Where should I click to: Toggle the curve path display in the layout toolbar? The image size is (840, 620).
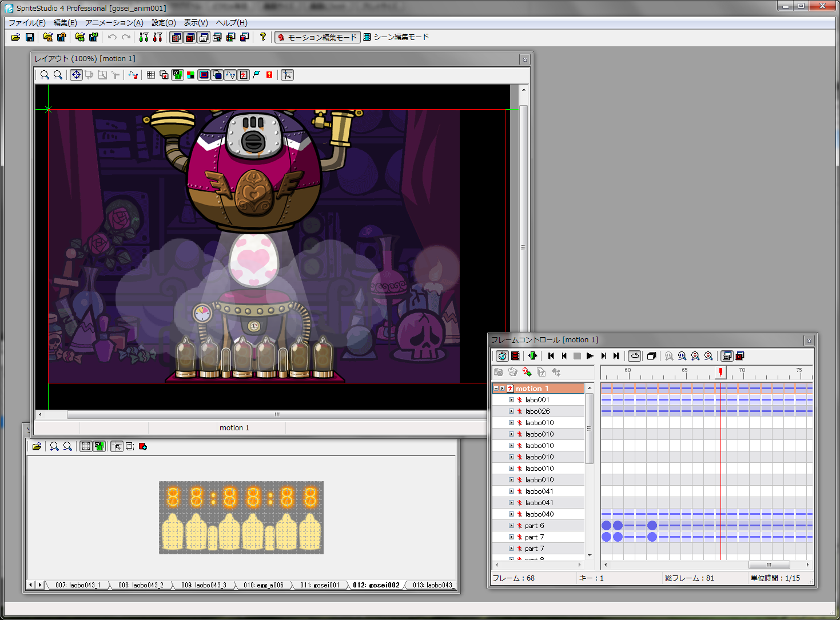230,75
